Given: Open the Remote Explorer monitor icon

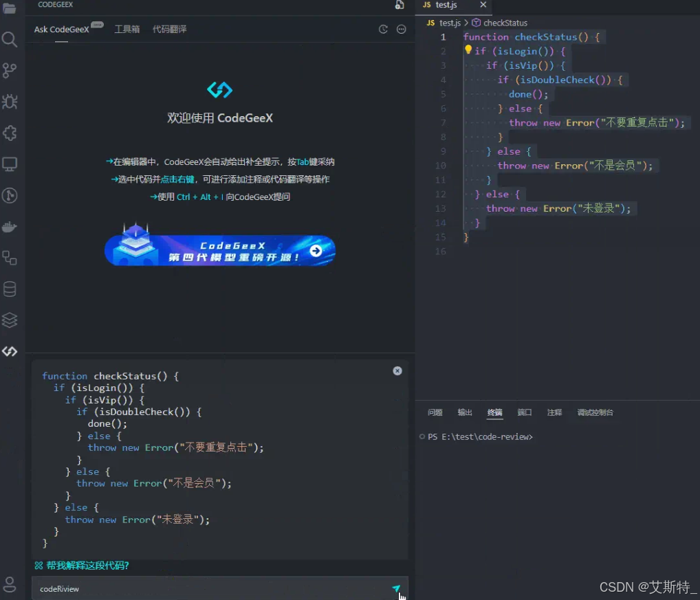Looking at the screenshot, I should pyautogui.click(x=10, y=164).
